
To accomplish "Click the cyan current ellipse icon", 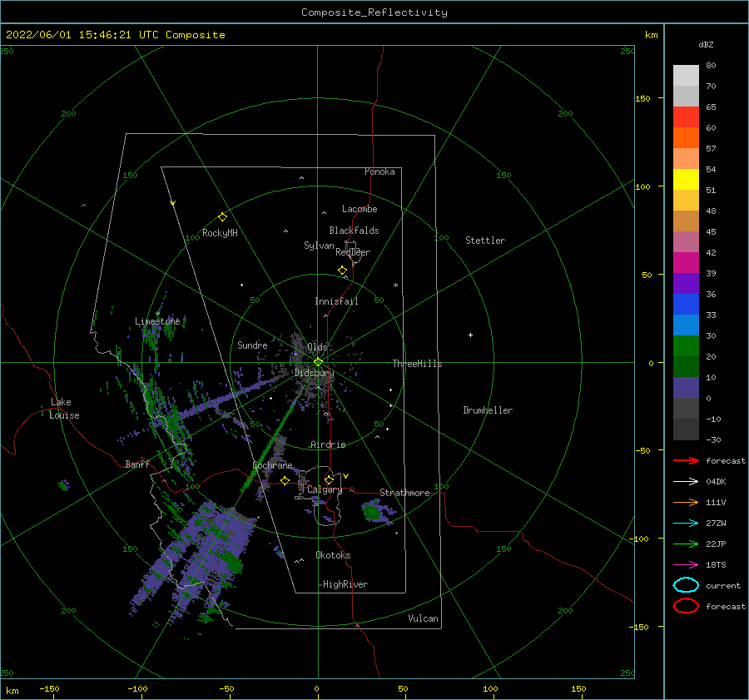I will pyautogui.click(x=686, y=585).
